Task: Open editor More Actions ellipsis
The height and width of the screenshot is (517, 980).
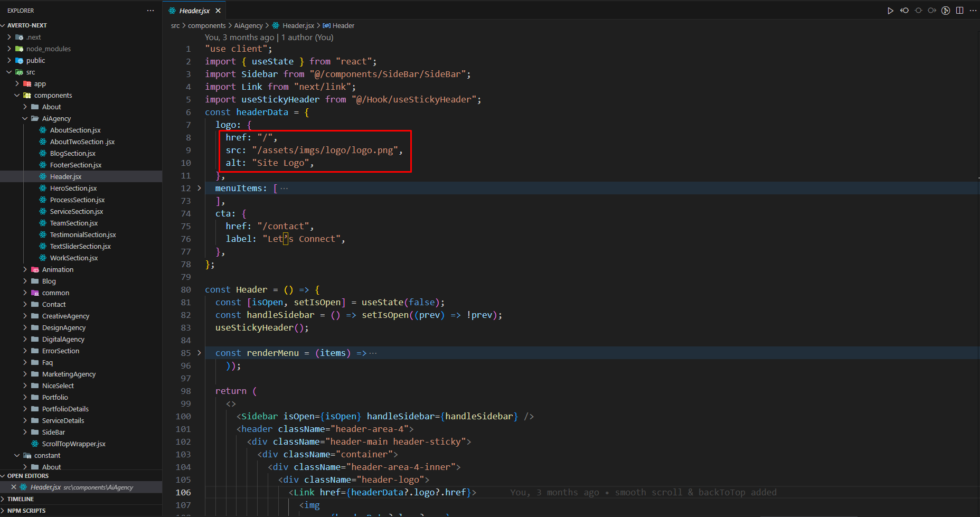Action: [973, 11]
